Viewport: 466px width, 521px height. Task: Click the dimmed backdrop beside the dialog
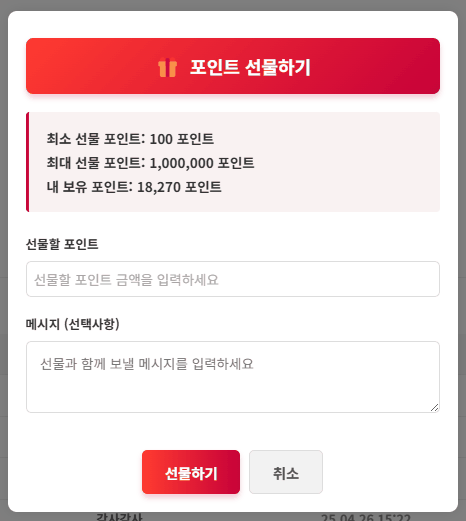(x=4, y=260)
